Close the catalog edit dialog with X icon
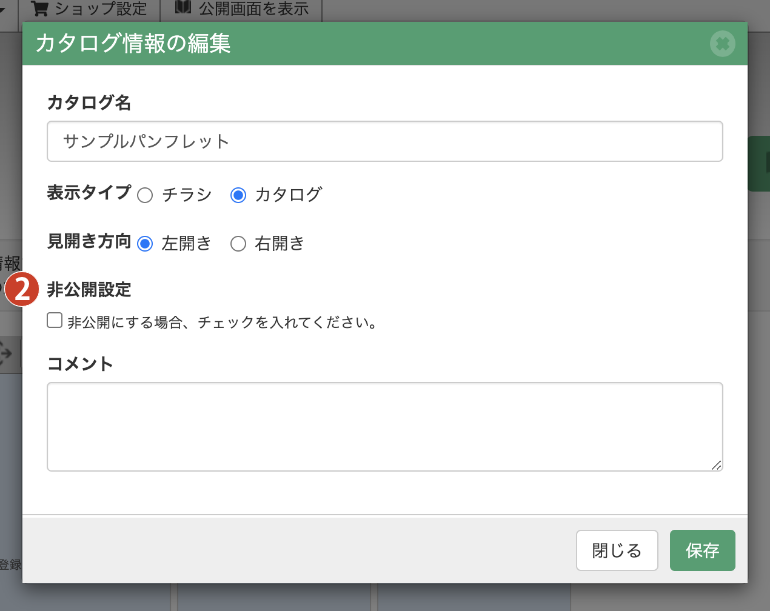 (x=722, y=44)
